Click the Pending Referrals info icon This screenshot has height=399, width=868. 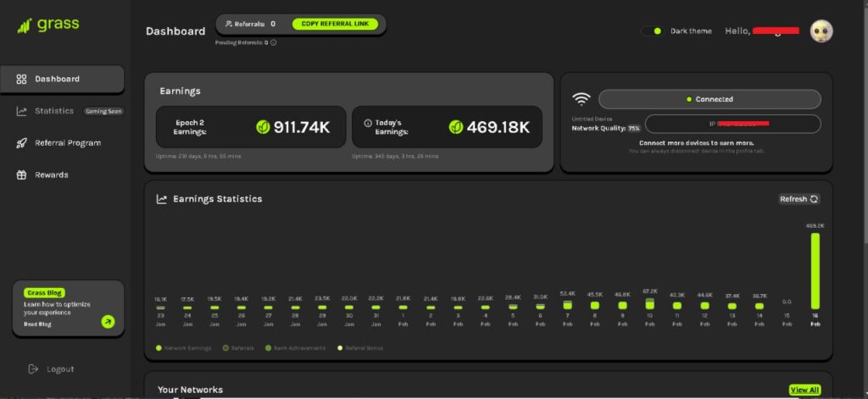coord(273,42)
